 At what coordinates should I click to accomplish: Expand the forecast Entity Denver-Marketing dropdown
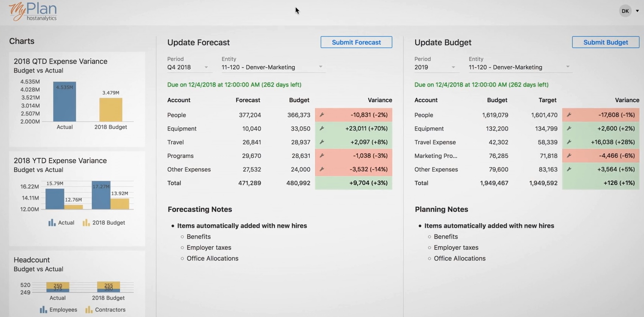pos(273,68)
